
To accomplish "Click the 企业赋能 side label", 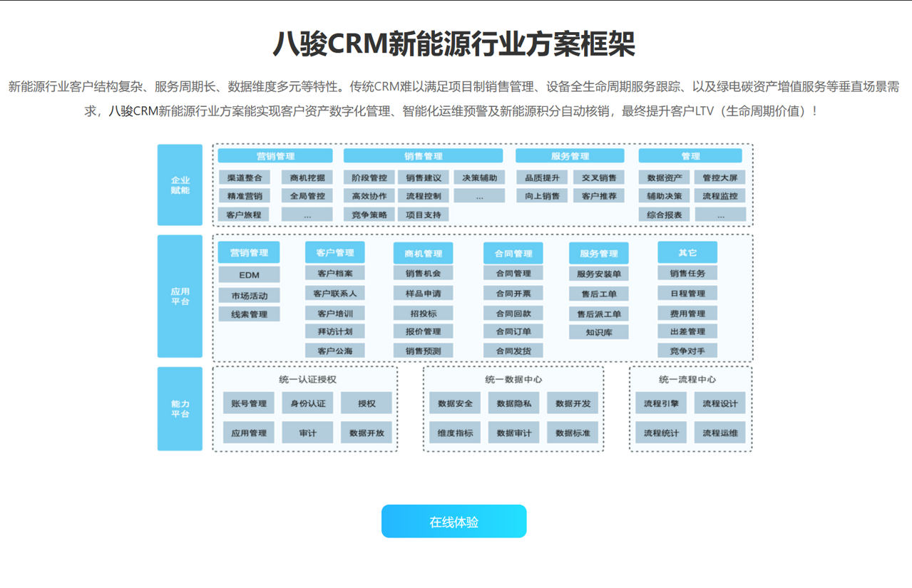I will (180, 185).
